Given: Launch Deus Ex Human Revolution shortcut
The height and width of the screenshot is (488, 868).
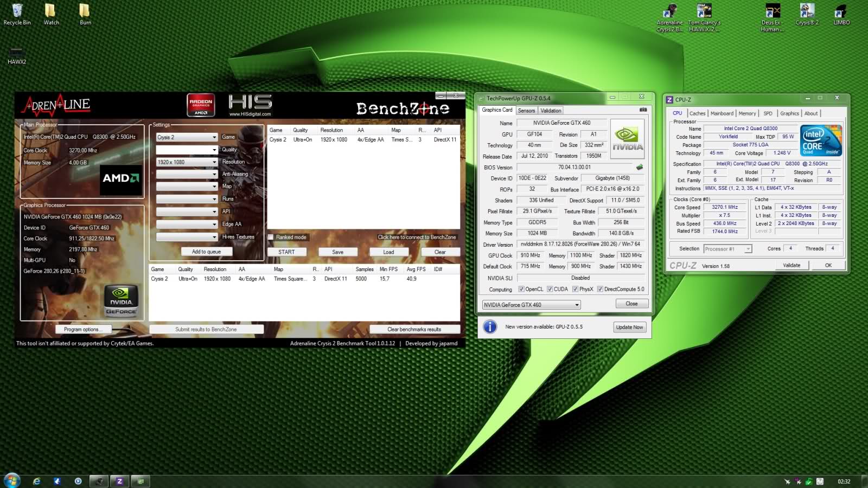Looking at the screenshot, I should click(x=773, y=18).
